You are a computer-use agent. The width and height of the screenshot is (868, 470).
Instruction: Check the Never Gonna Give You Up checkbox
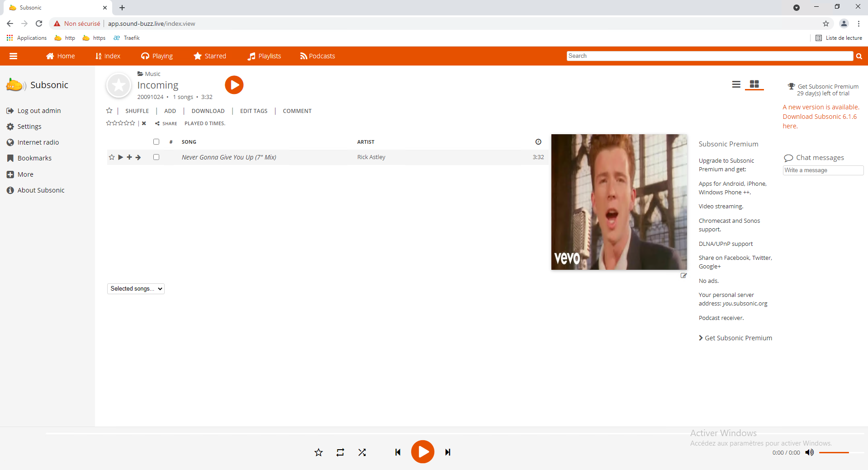point(156,157)
